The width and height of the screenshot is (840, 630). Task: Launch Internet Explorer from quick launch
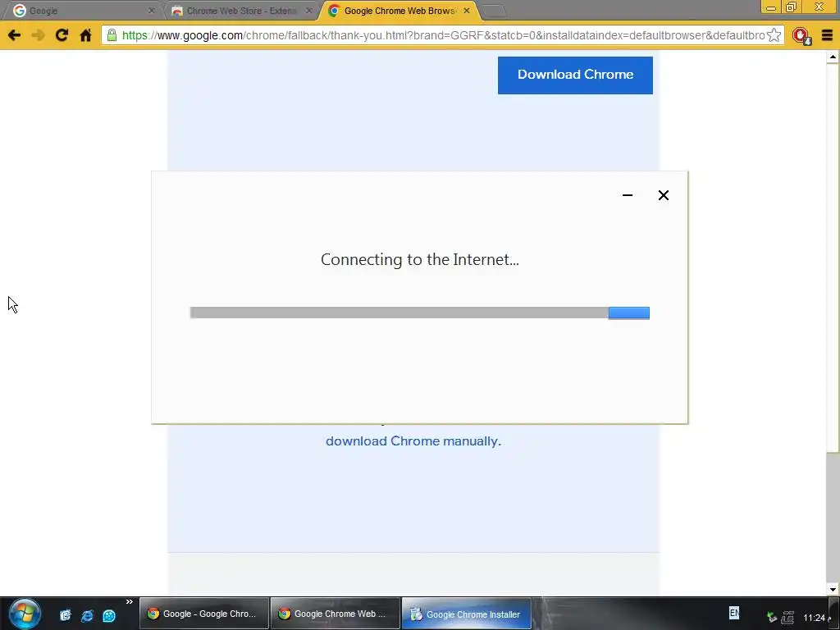pos(87,615)
